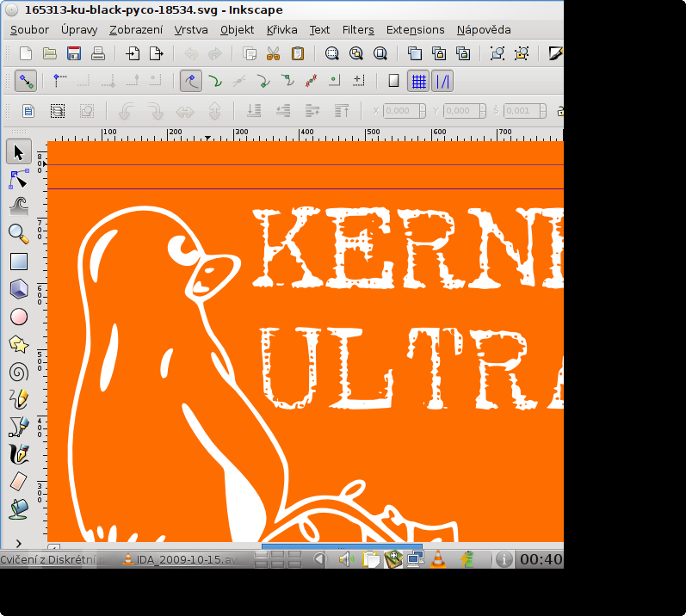Viewport: 686px width, 616px height.
Task: Select the Node editing tool
Action: point(18,179)
